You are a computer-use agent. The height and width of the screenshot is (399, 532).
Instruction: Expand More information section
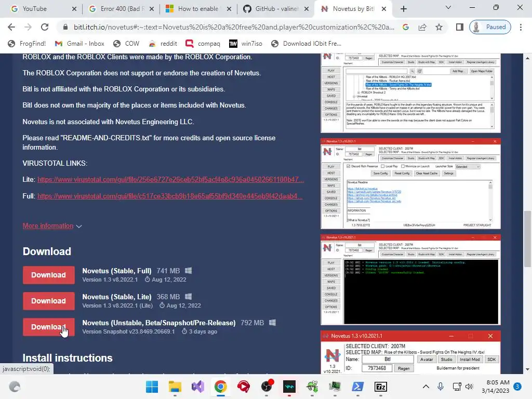click(x=52, y=226)
